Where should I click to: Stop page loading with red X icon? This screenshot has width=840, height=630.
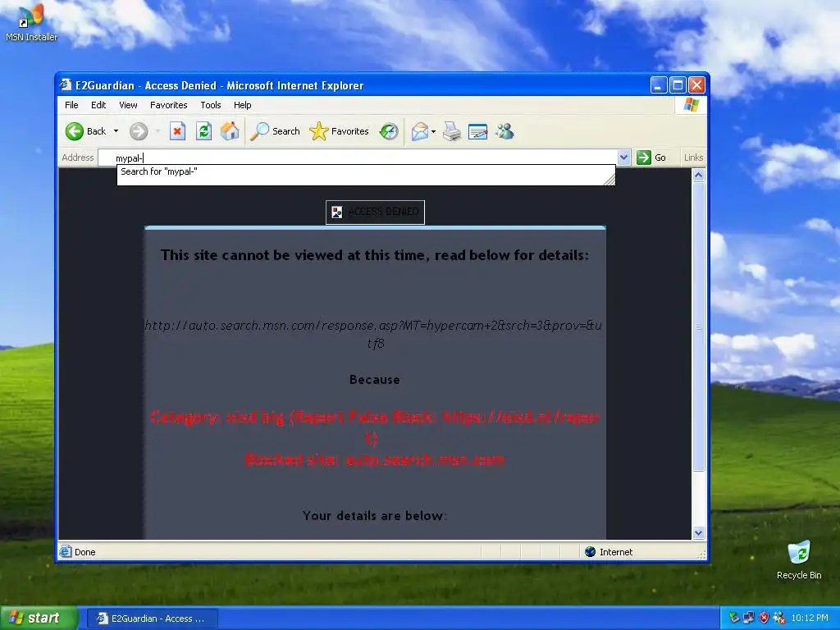point(177,131)
